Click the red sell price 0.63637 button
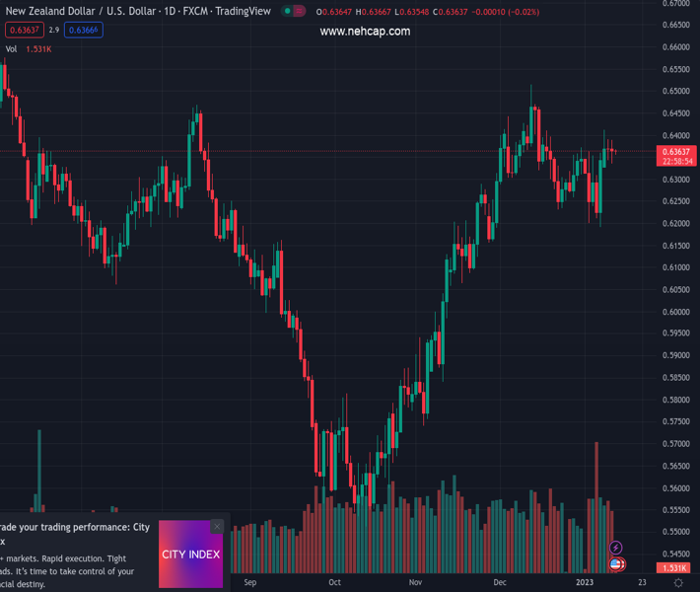Image resolution: width=700 pixels, height=592 pixels. click(x=23, y=30)
